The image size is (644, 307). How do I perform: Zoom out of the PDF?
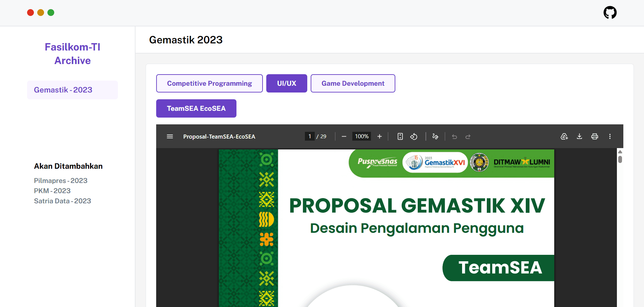click(x=344, y=137)
